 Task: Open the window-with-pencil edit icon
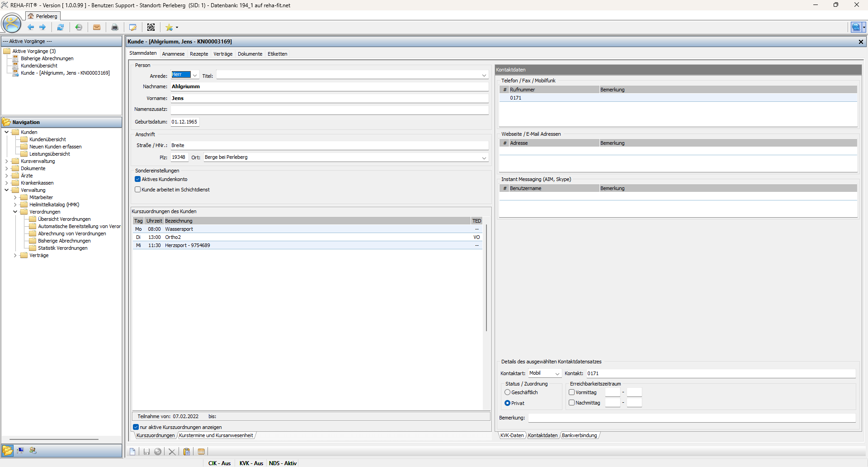pyautogui.click(x=133, y=27)
